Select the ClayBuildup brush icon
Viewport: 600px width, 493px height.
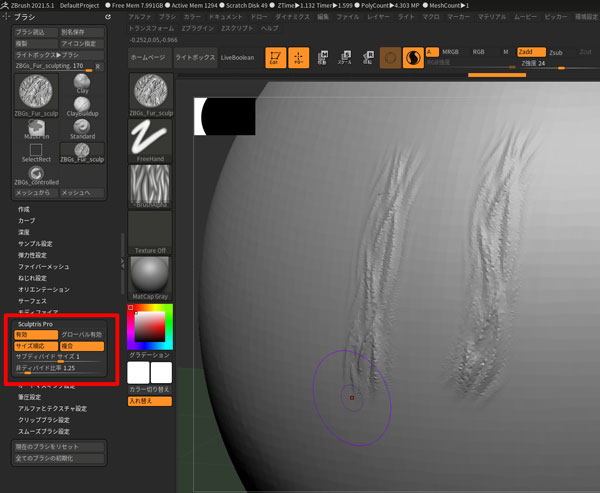82,107
